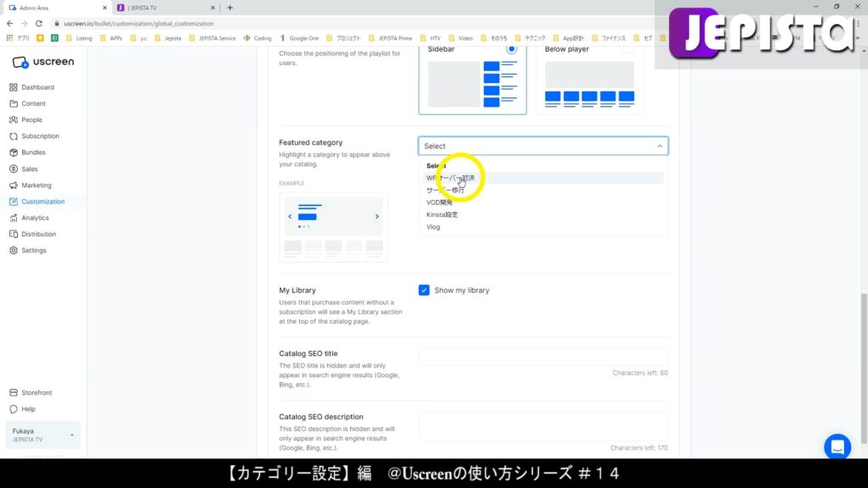Open the プロジェクト bookmark folder
This screenshot has width=868, height=488.
point(343,38)
